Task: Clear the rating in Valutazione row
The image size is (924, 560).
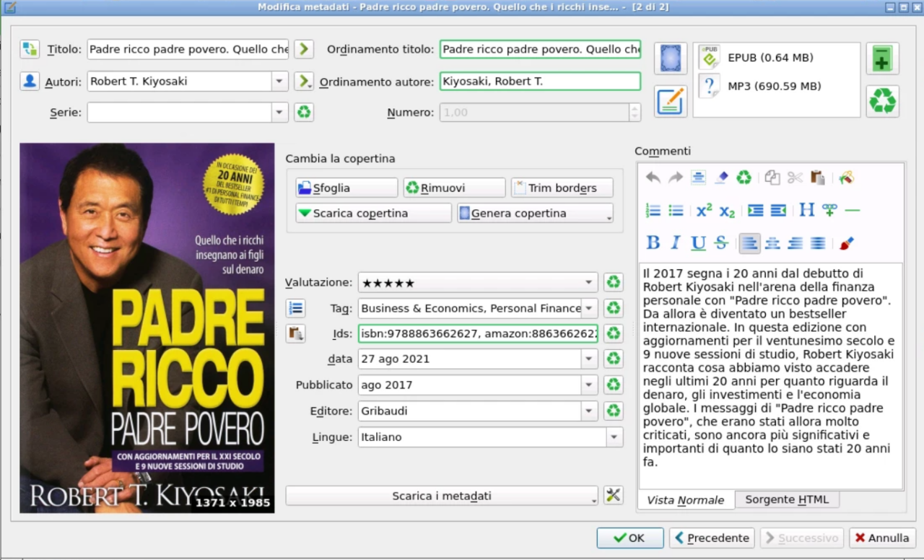Action: 613,282
